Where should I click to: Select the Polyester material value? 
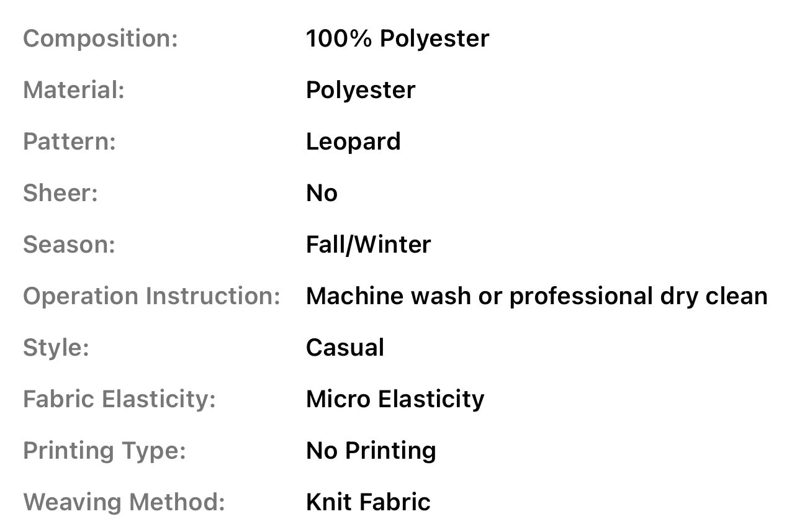click(x=361, y=90)
